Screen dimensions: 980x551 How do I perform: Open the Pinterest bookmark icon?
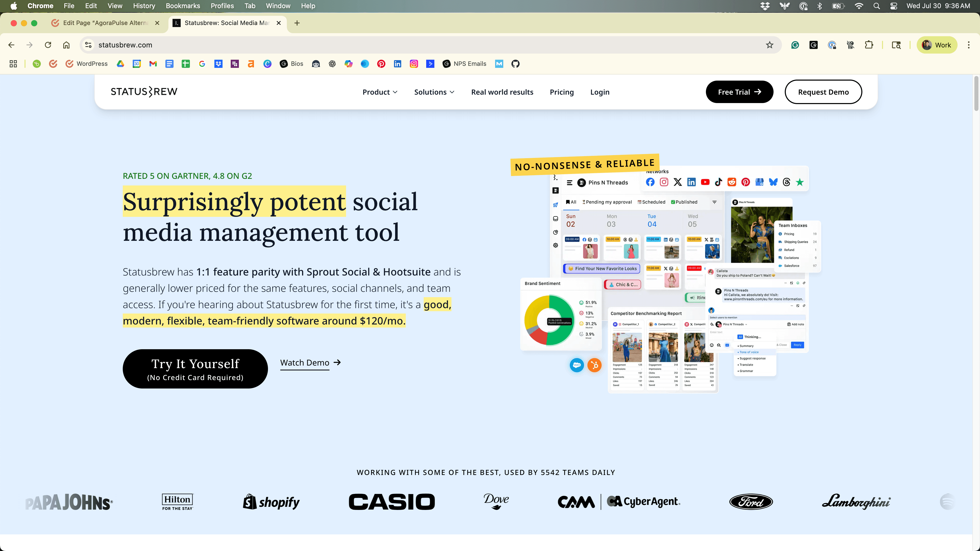coord(381,64)
